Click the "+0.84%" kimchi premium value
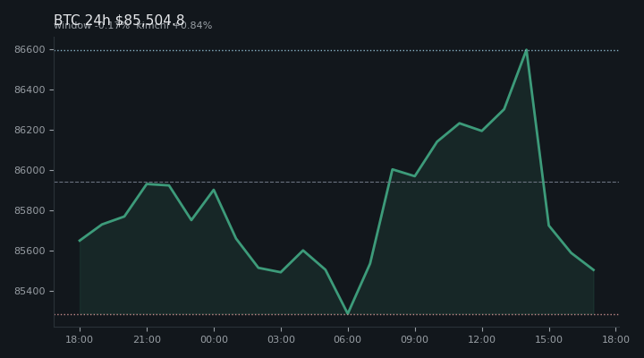The image size is (644, 358). [x=192, y=25]
